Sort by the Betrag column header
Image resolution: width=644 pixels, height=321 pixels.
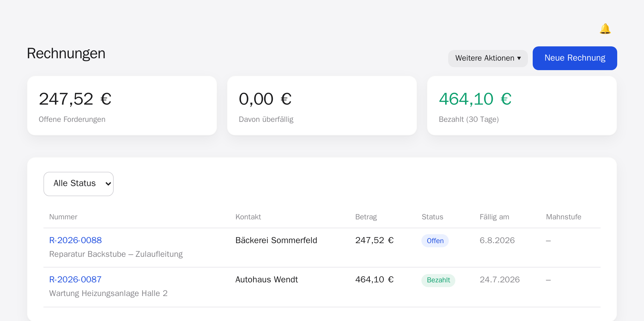click(x=366, y=217)
